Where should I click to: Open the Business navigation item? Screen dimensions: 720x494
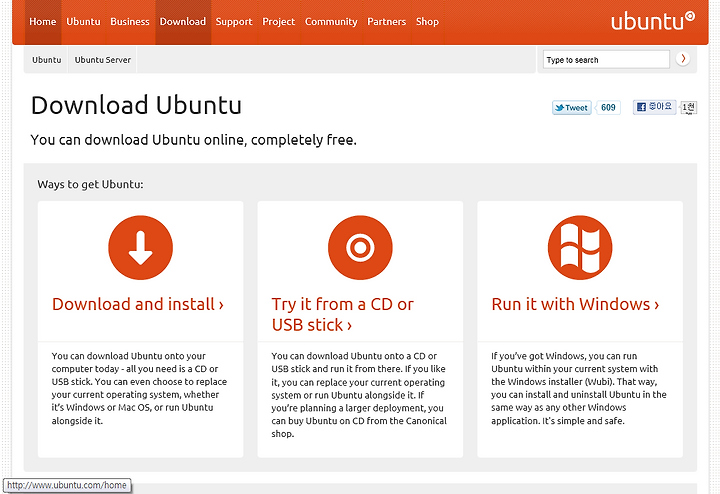130,22
